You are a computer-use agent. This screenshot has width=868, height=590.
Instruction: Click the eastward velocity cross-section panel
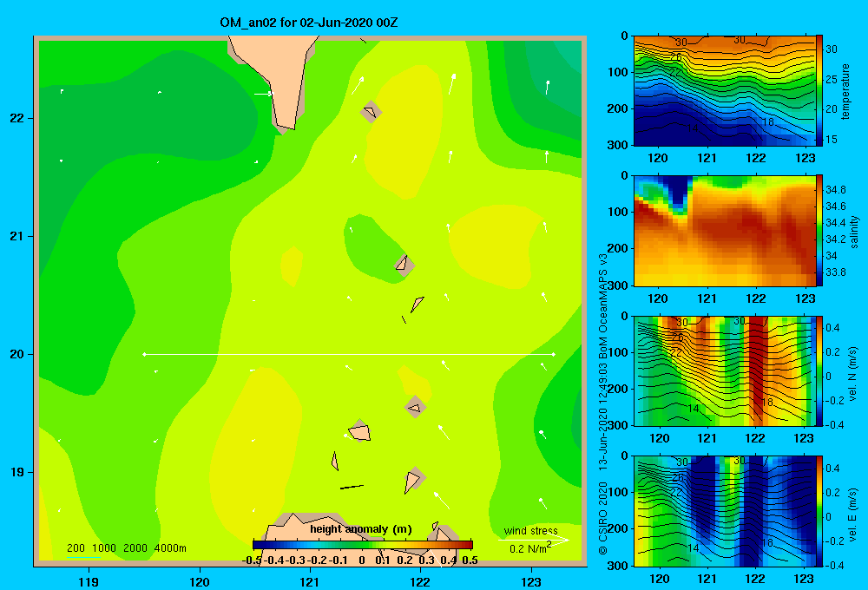[x=724, y=511]
